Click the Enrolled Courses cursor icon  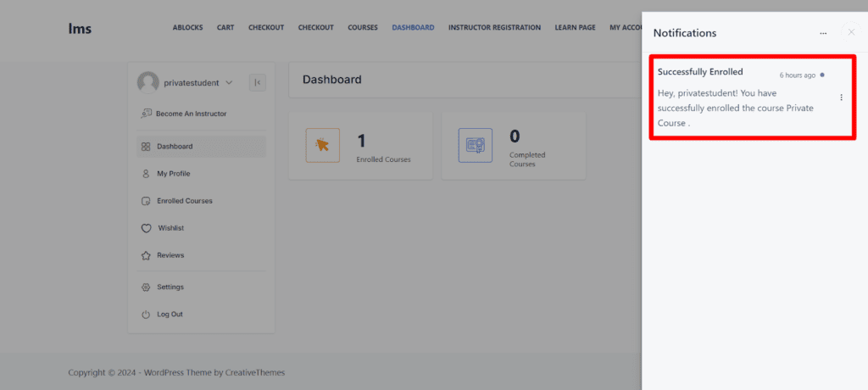coord(322,145)
